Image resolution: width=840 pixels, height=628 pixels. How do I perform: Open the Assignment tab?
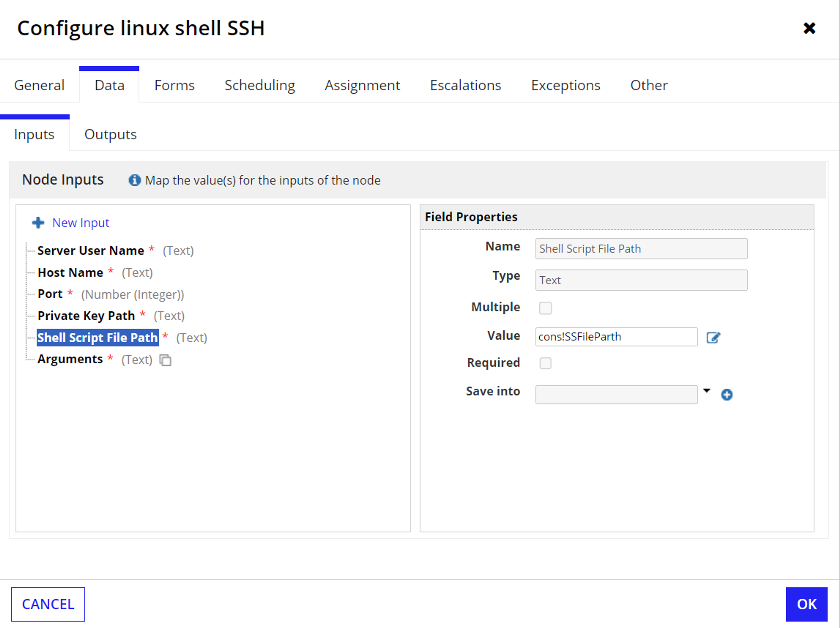click(362, 85)
